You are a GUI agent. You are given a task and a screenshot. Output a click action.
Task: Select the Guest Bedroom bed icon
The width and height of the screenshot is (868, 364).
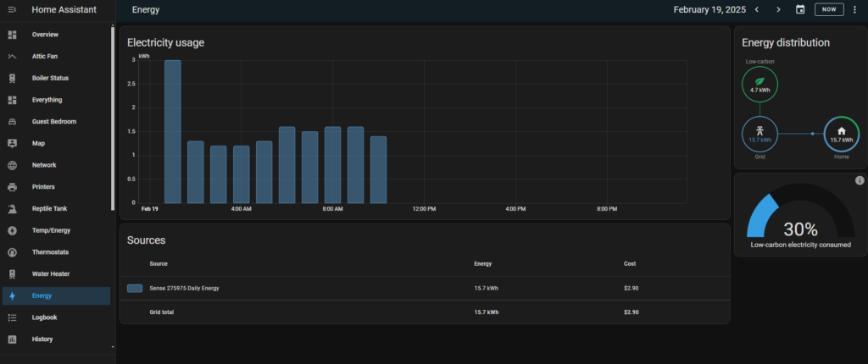click(12, 122)
